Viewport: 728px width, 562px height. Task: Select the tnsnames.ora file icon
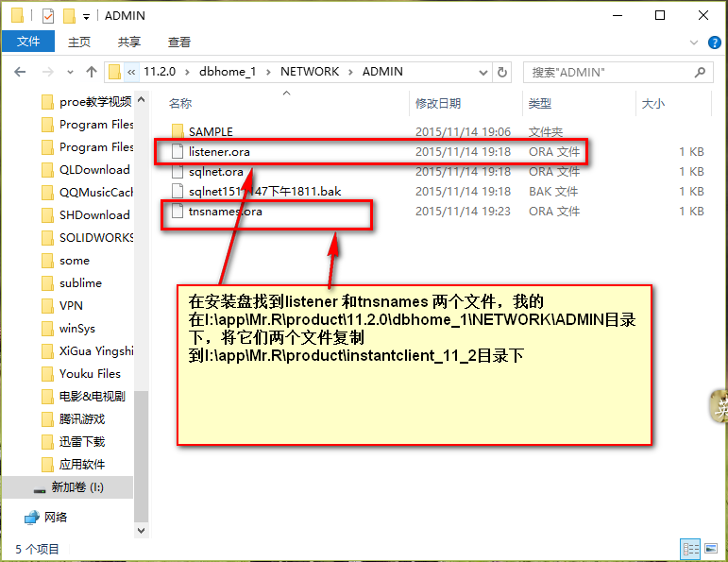tap(178, 212)
